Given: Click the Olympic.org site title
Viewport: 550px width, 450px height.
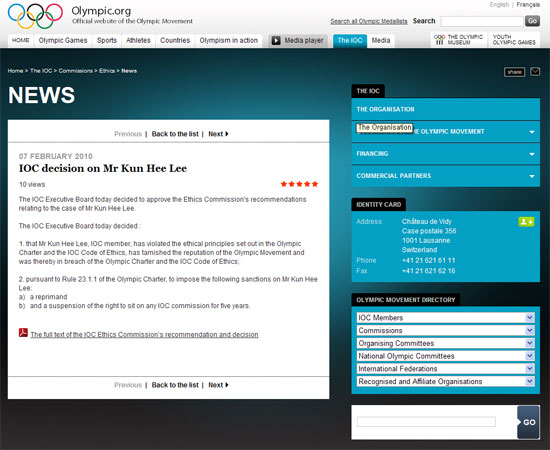Looking at the screenshot, I should [101, 11].
